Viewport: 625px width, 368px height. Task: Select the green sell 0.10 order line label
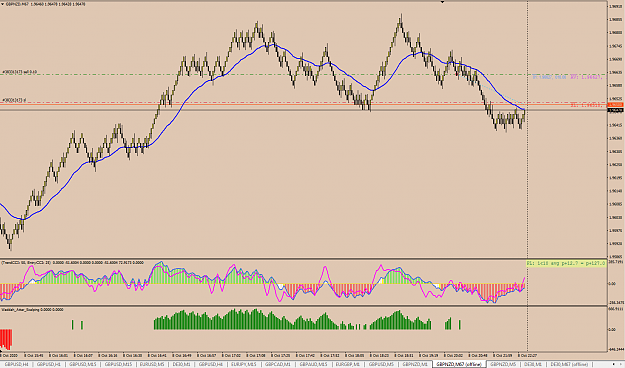(x=20, y=72)
